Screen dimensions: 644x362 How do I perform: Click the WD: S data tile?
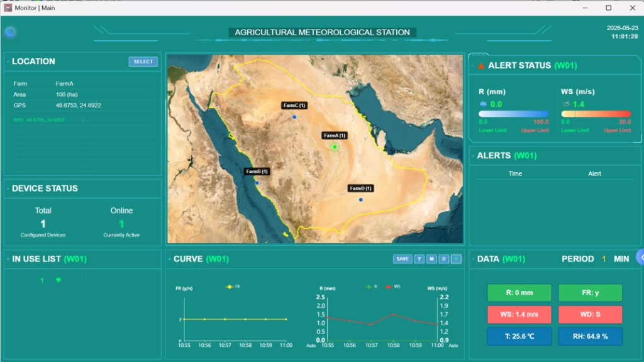(590, 314)
